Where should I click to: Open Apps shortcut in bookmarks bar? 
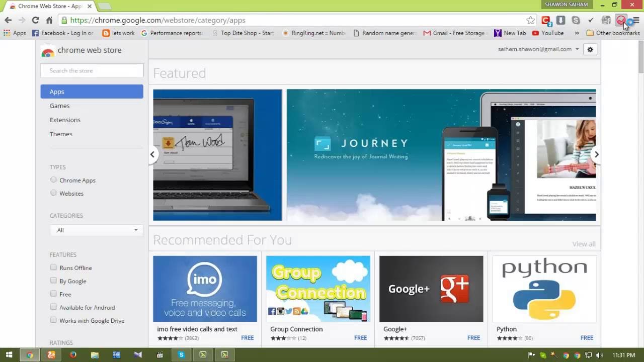point(15,33)
